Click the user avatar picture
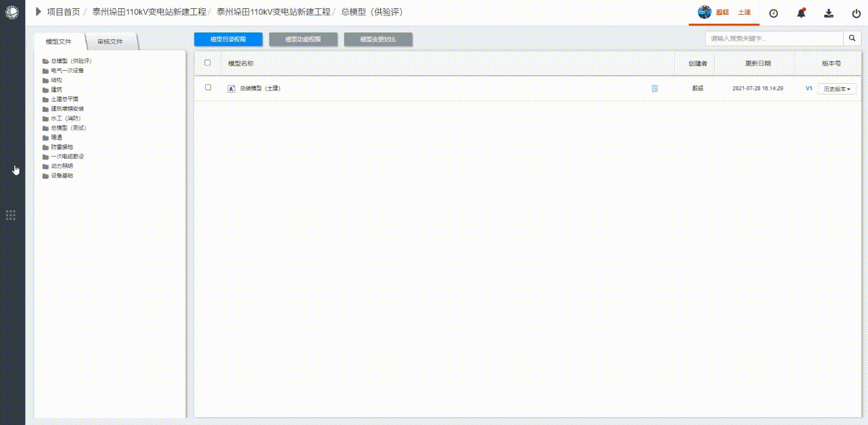868x425 pixels. click(705, 12)
